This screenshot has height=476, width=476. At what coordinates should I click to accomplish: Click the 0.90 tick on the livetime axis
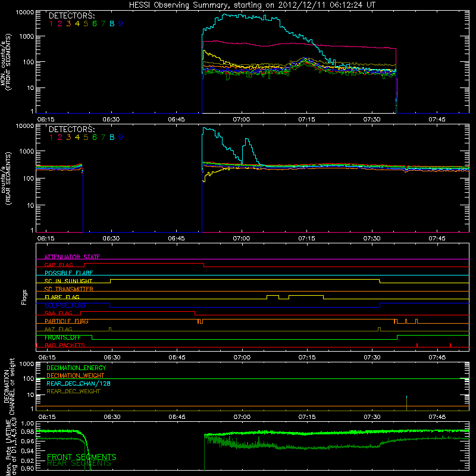28,468
